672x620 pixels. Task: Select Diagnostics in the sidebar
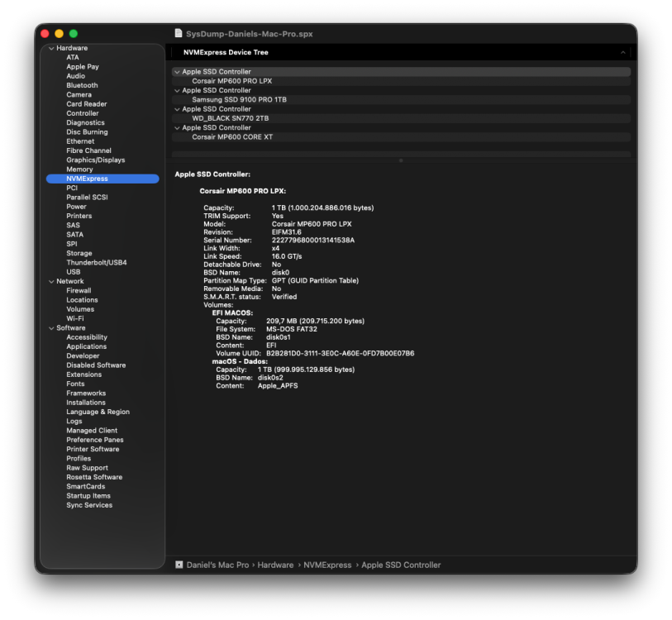click(x=85, y=122)
